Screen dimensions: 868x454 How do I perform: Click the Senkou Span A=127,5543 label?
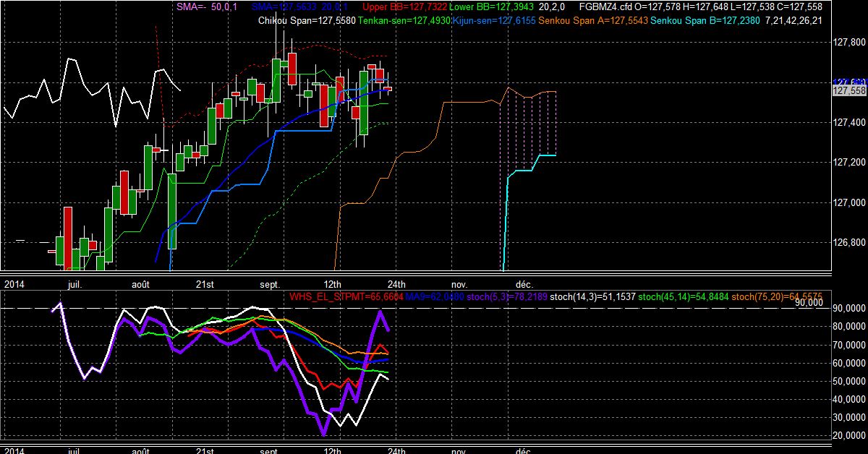tap(592, 20)
